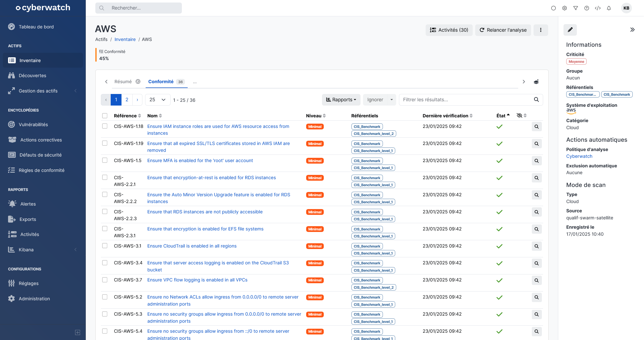Image resolution: width=644 pixels, height=340 pixels.
Task: Click the Moyenne criticité badge
Action: tap(576, 62)
